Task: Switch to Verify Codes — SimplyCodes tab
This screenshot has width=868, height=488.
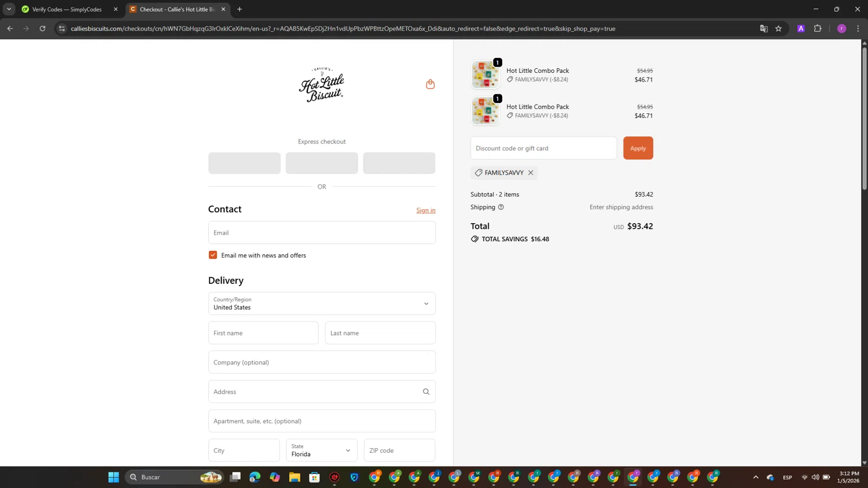Action: point(67,9)
